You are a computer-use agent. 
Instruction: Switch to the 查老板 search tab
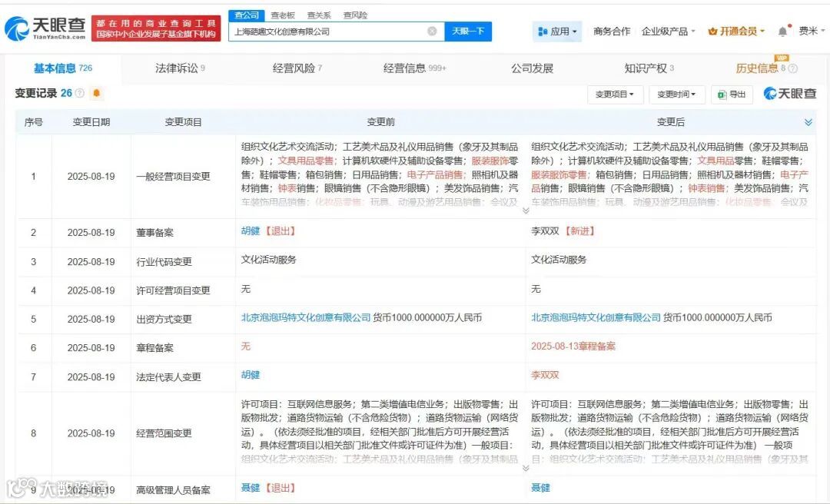pos(283,15)
